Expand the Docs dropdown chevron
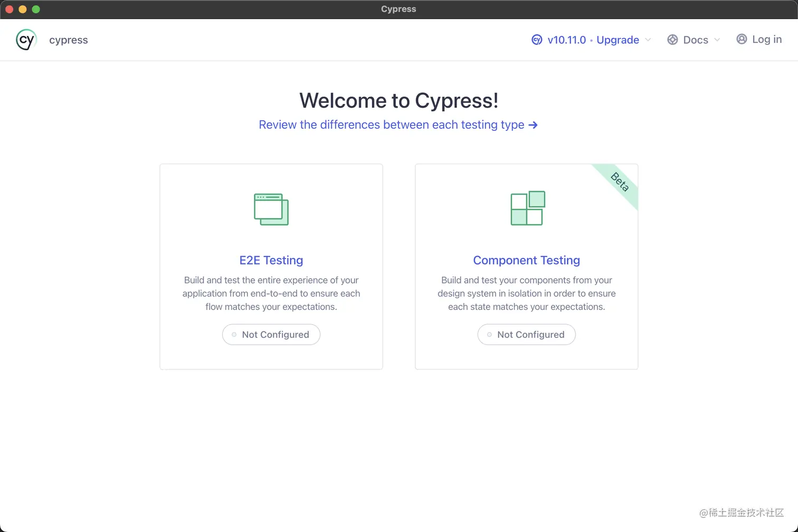Image resolution: width=798 pixels, height=532 pixels. (x=717, y=40)
